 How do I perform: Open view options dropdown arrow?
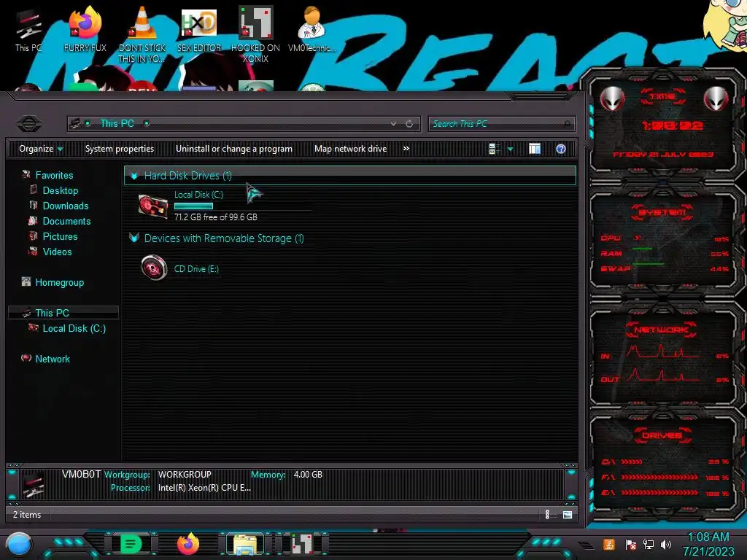coord(510,149)
